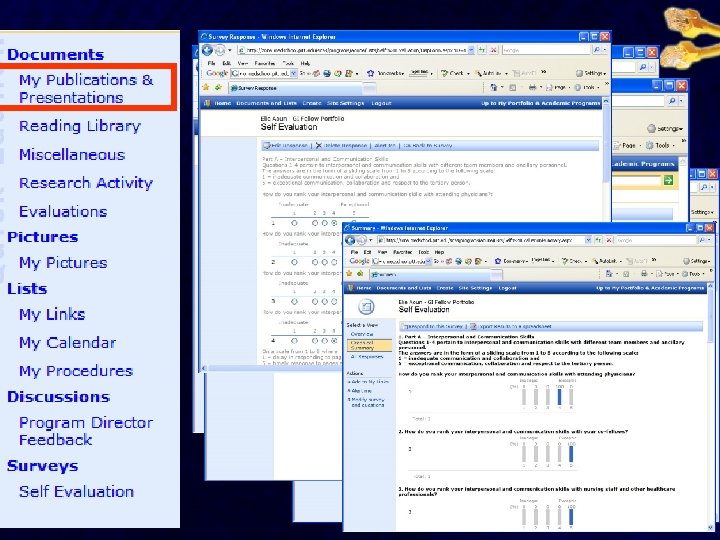
Task: Select rating 1 radio for question 1
Action: 294,223
